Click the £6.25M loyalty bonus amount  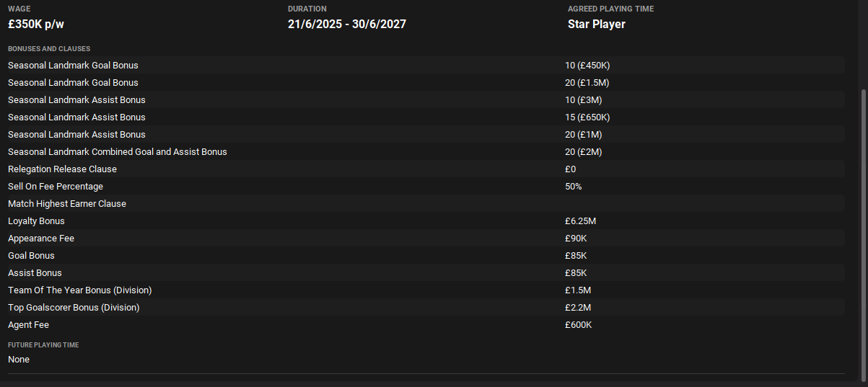tap(580, 221)
